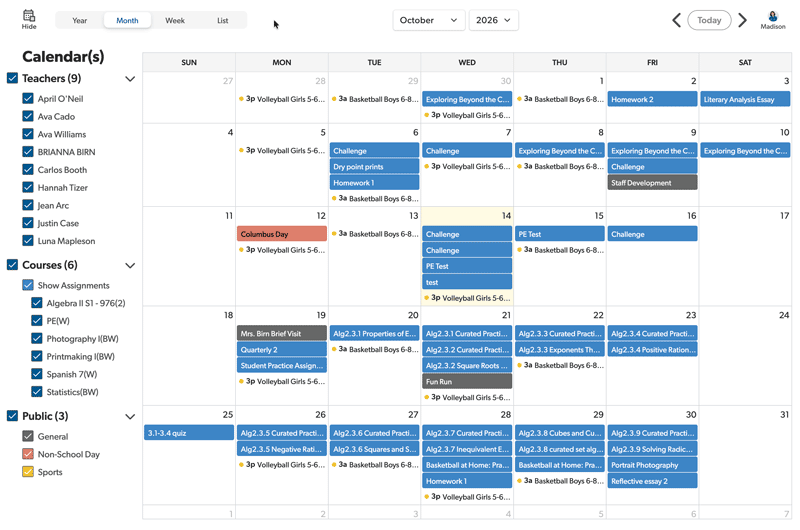Screen dimensions: 800x530
Task: Switch to Year view
Action: coord(79,20)
